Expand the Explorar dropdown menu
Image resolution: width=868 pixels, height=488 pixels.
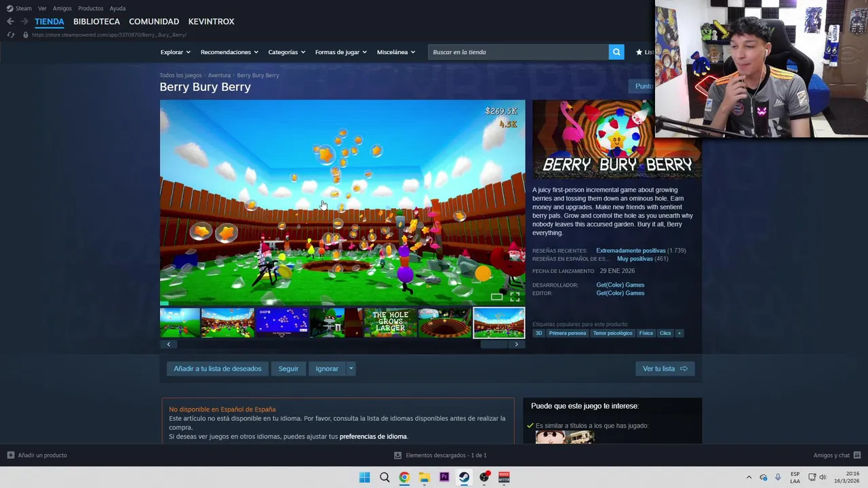175,52
